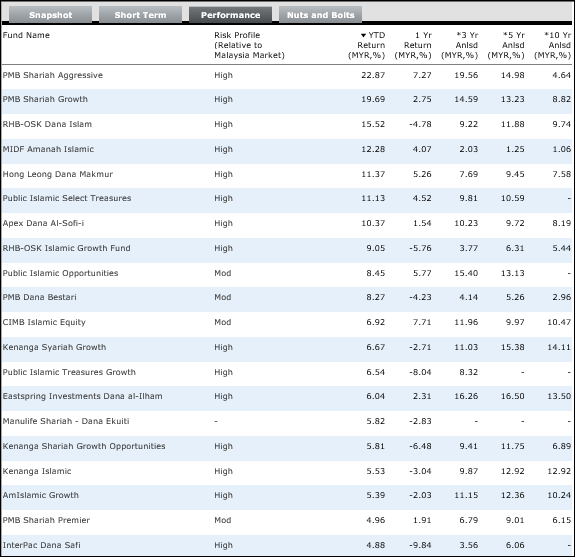Open PMB Shariah Premier fund

point(46,520)
